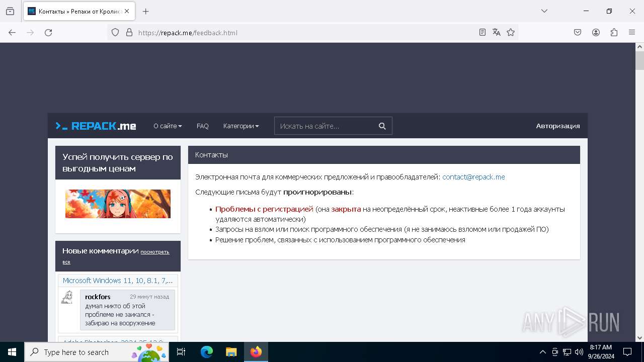This screenshot has height=362, width=644.
Task: Open the tracking protection shield icon
Action: (x=115, y=32)
